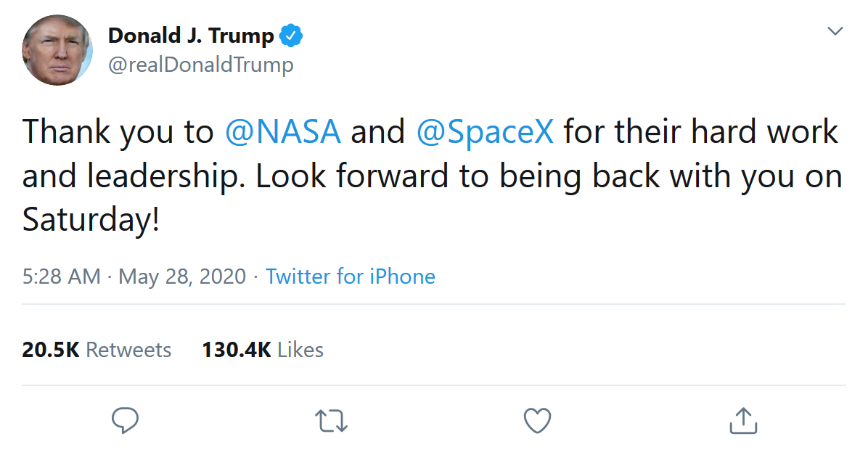Viewport: 868px width, 455px height.
Task: Click the 5:28 AM timestamp
Action: click(x=62, y=276)
